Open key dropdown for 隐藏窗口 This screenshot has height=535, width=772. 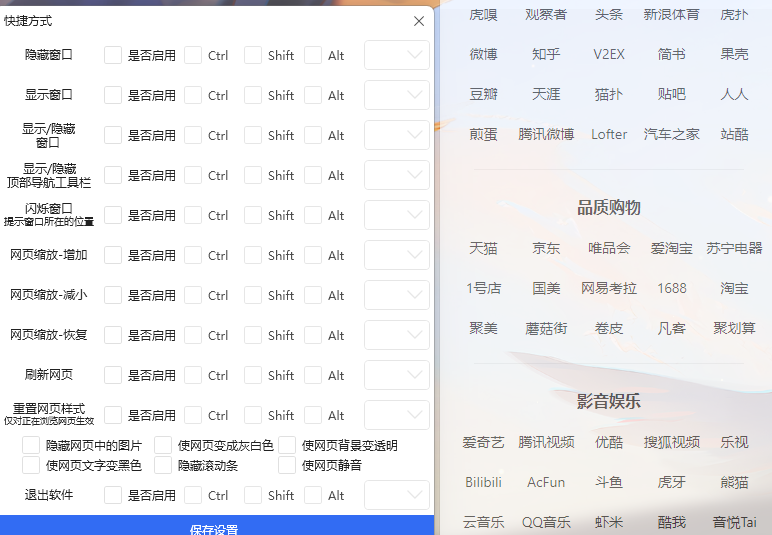397,55
